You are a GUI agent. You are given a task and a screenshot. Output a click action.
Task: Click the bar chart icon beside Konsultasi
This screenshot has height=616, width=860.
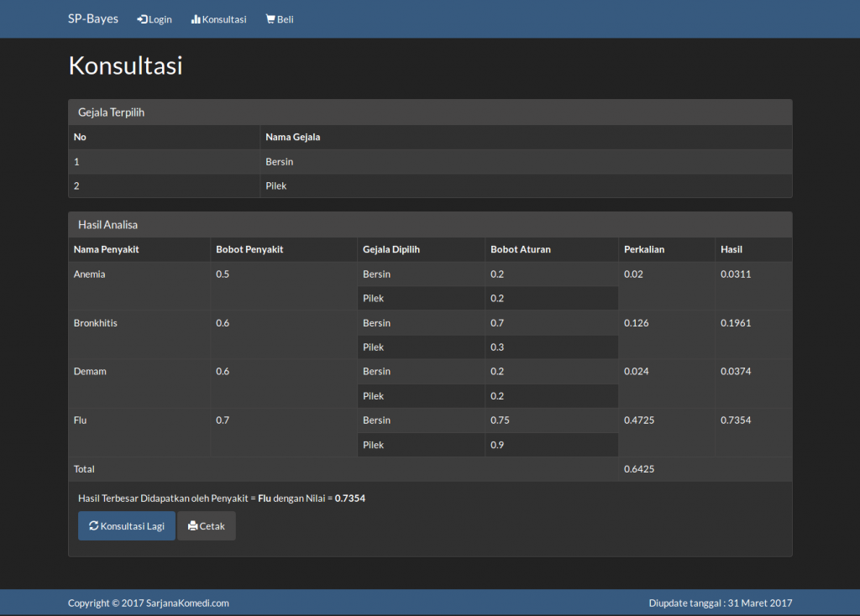pos(196,19)
